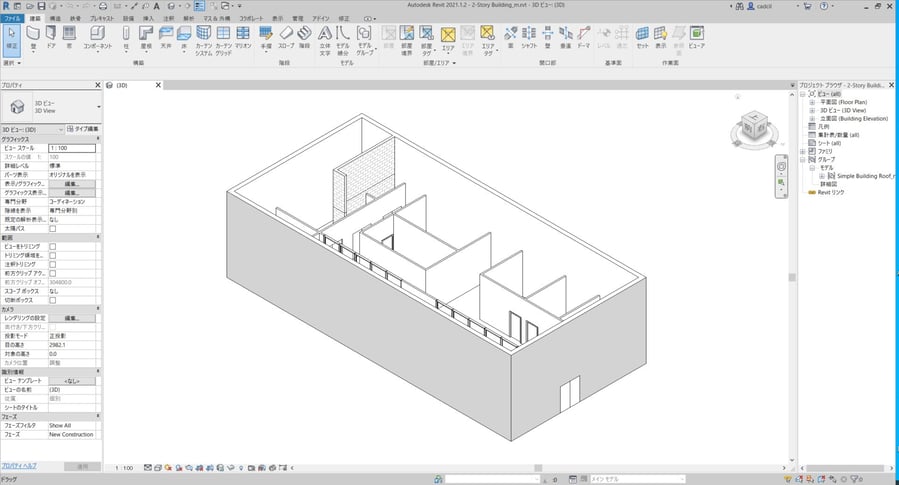Switch to the Collaborate (コラボレート) ribbon tab

pyautogui.click(x=252, y=18)
